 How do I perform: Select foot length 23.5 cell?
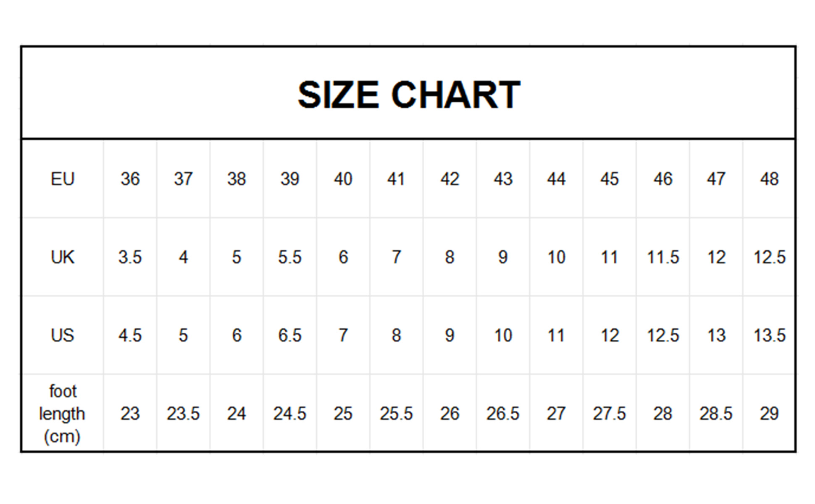tap(183, 414)
